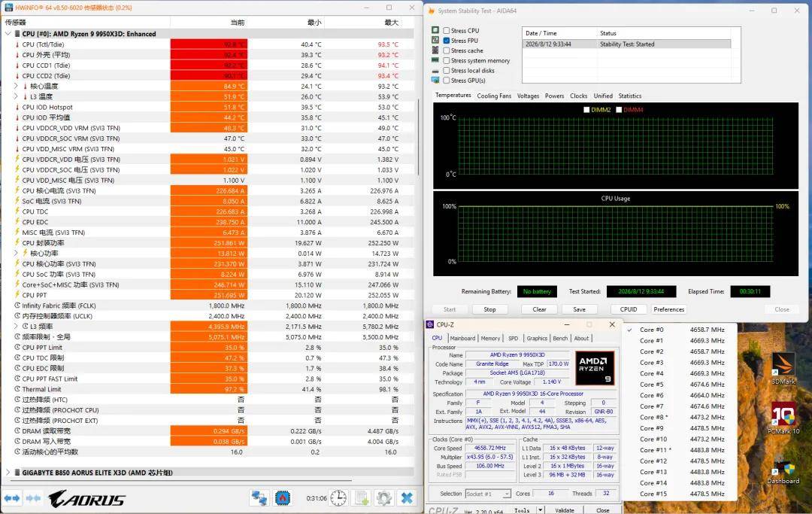The width and height of the screenshot is (812, 514).
Task: Click the Clear button in AIDA64
Action: click(x=540, y=309)
